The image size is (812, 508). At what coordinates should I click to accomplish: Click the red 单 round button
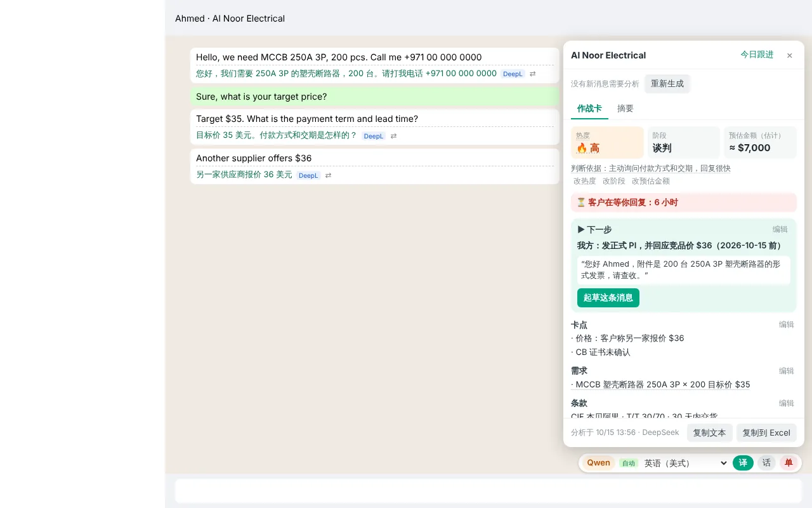789,463
